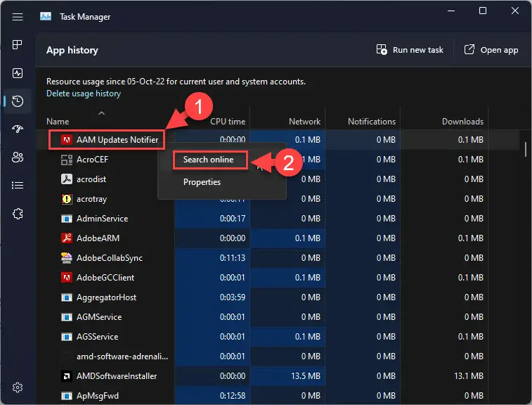
Task: Sort by the Network column header
Action: click(x=304, y=121)
